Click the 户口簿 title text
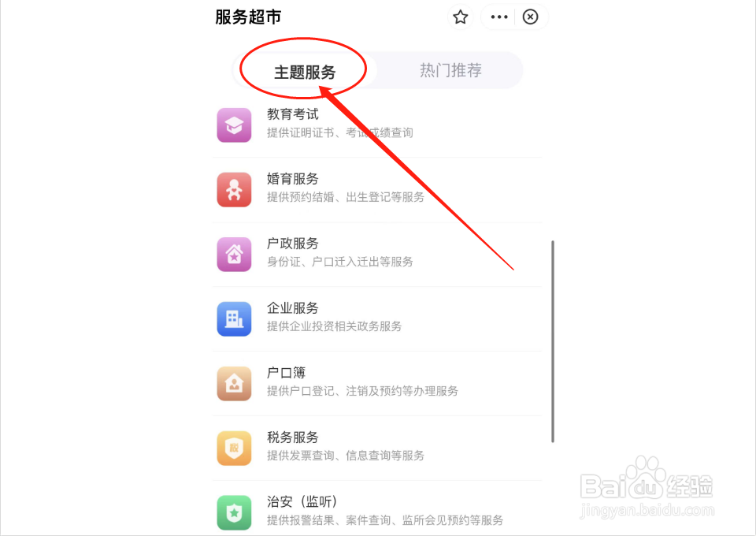This screenshot has height=536, width=756. 286,373
